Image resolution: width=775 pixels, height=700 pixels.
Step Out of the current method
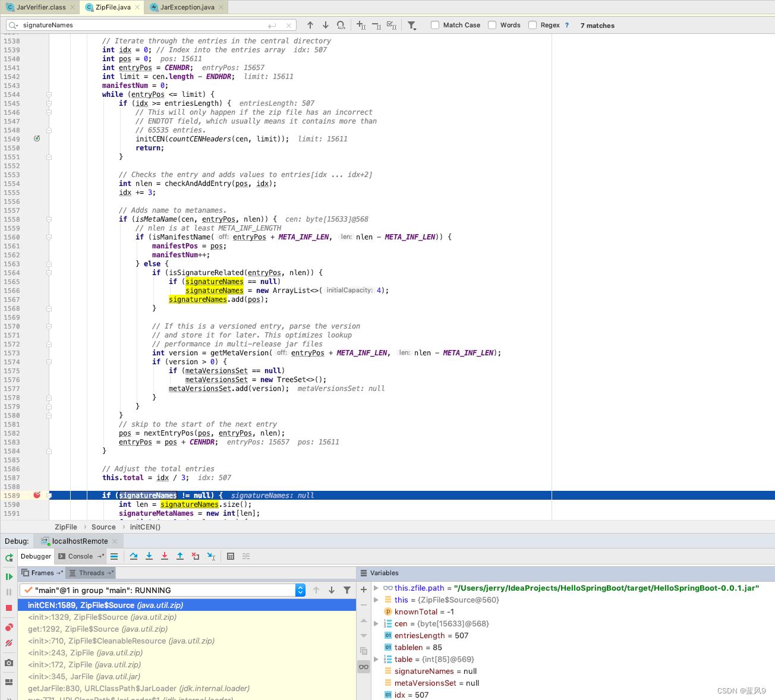tap(180, 556)
